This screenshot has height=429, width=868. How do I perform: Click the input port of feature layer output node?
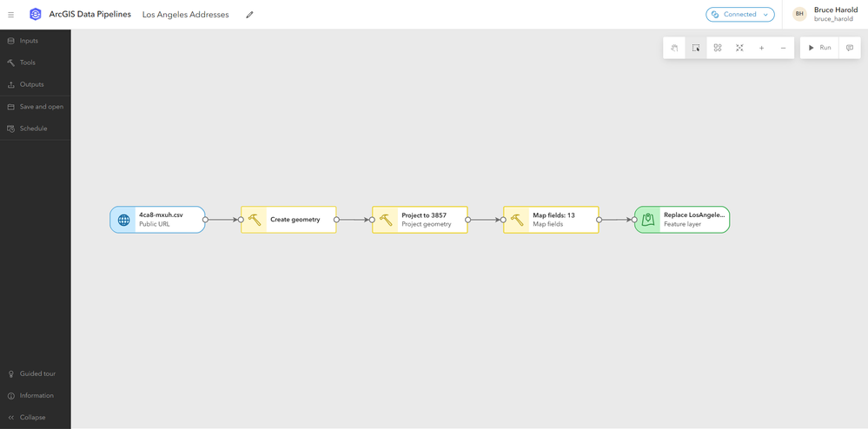coord(634,220)
